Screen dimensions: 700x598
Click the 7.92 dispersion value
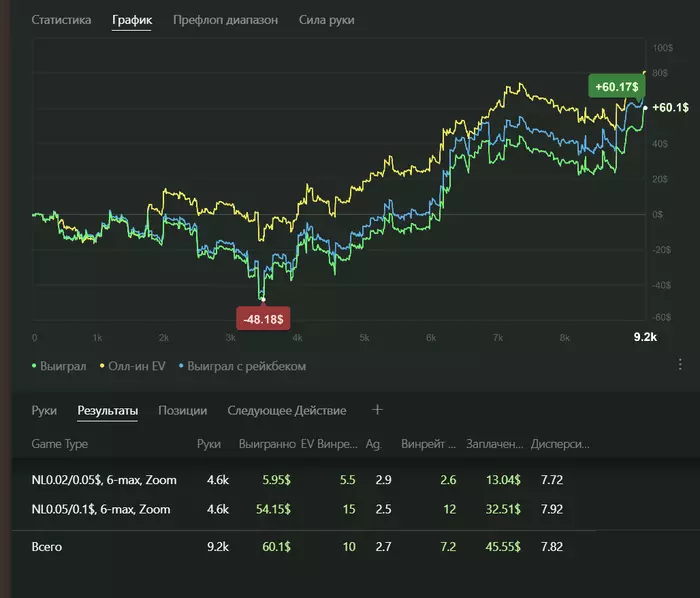pyautogui.click(x=552, y=509)
